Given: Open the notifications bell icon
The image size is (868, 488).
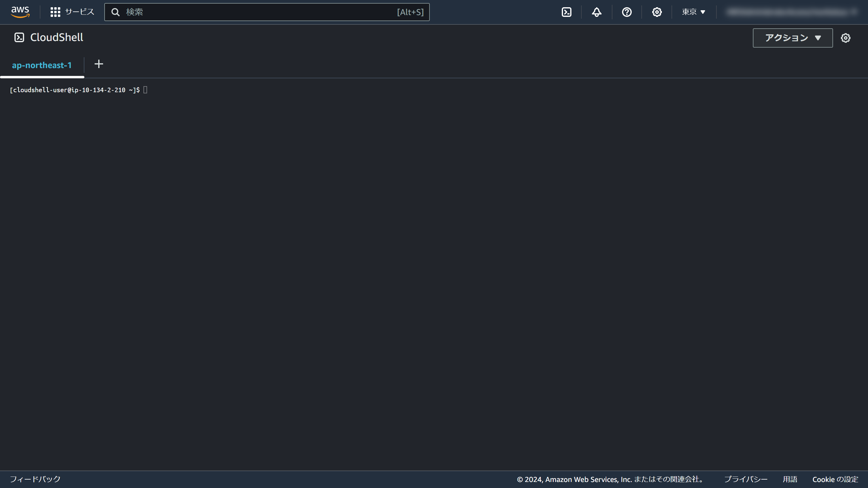Looking at the screenshot, I should [596, 12].
